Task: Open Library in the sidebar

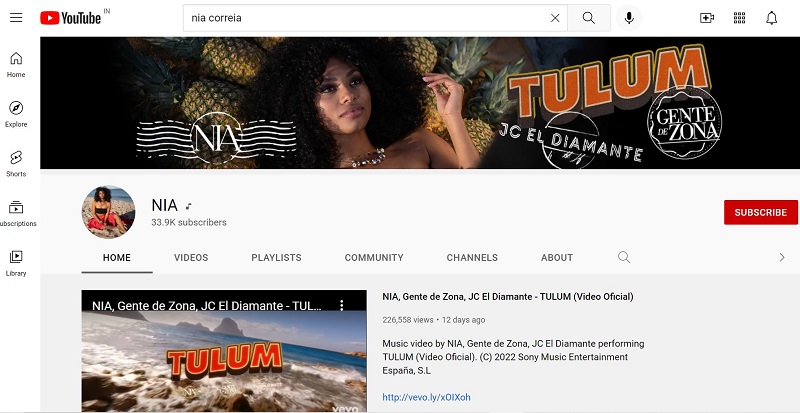Action: (16, 262)
